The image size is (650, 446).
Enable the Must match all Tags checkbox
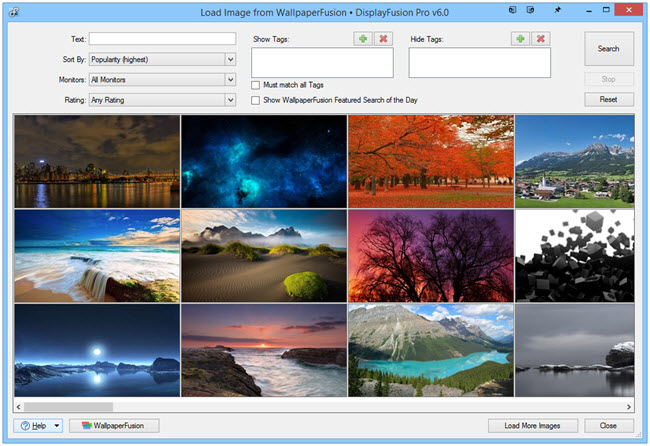click(x=255, y=85)
